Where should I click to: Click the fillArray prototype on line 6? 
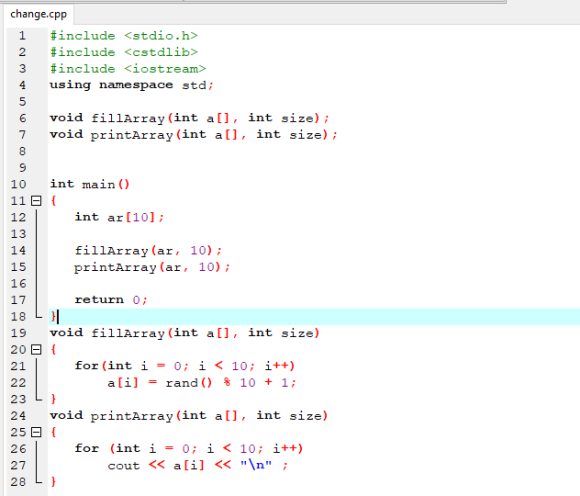point(189,118)
